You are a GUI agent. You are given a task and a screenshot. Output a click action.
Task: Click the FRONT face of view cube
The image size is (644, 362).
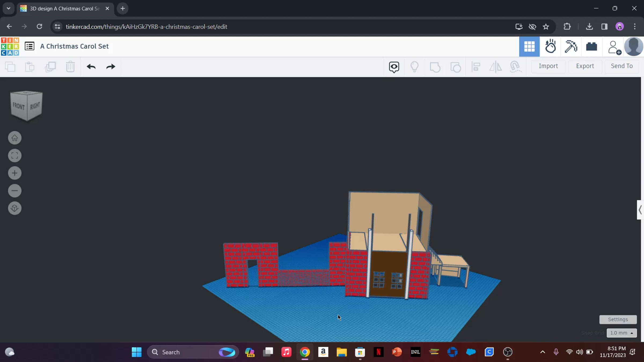tap(19, 106)
